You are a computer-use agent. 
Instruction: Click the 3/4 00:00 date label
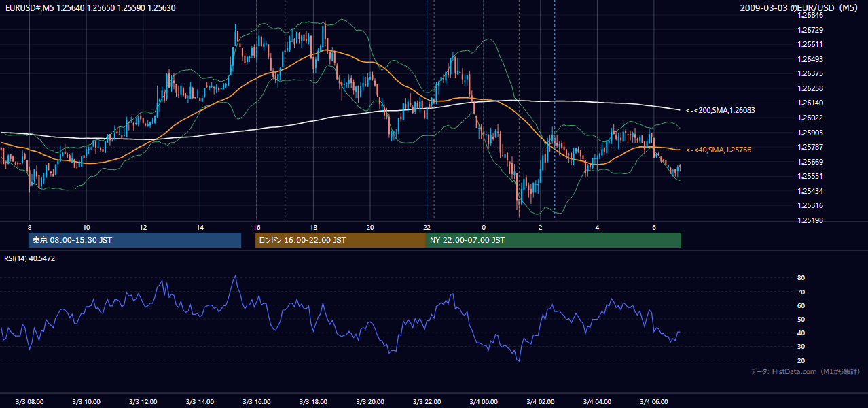[484, 402]
